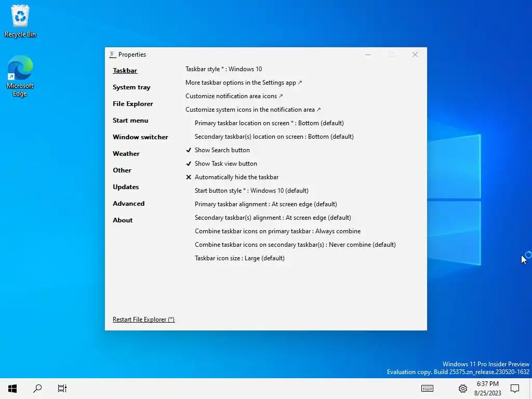Viewport: 532px width, 399px height.
Task: Click the Properties window title icon
Action: [113, 55]
